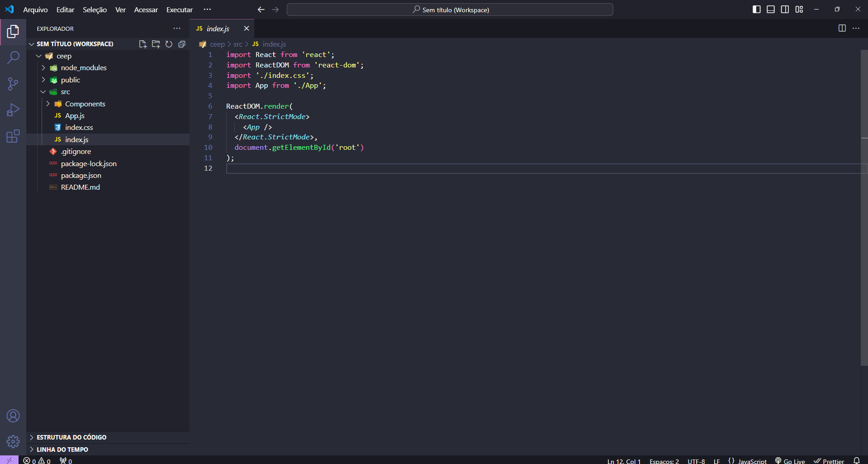Click the src breadcrumb segment
Viewport: 868px width, 464px height.
pyautogui.click(x=238, y=44)
